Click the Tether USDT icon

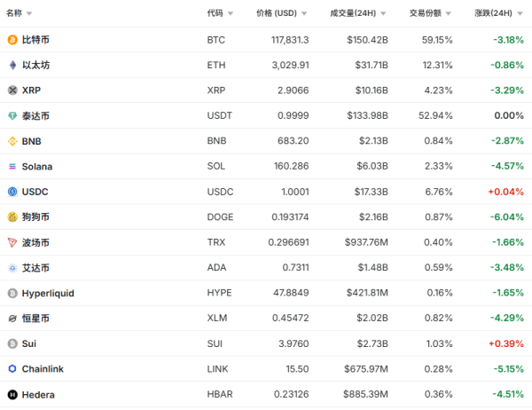click(12, 115)
